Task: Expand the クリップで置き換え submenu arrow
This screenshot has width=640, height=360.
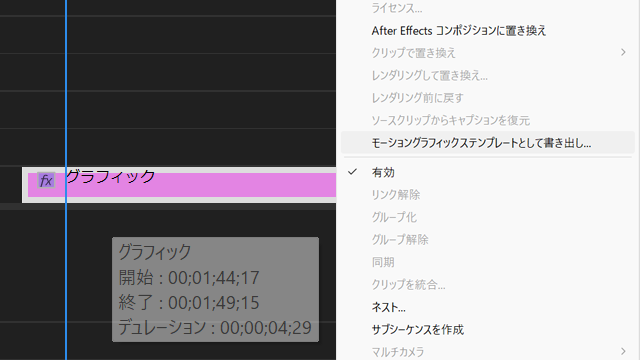Action: (x=623, y=53)
